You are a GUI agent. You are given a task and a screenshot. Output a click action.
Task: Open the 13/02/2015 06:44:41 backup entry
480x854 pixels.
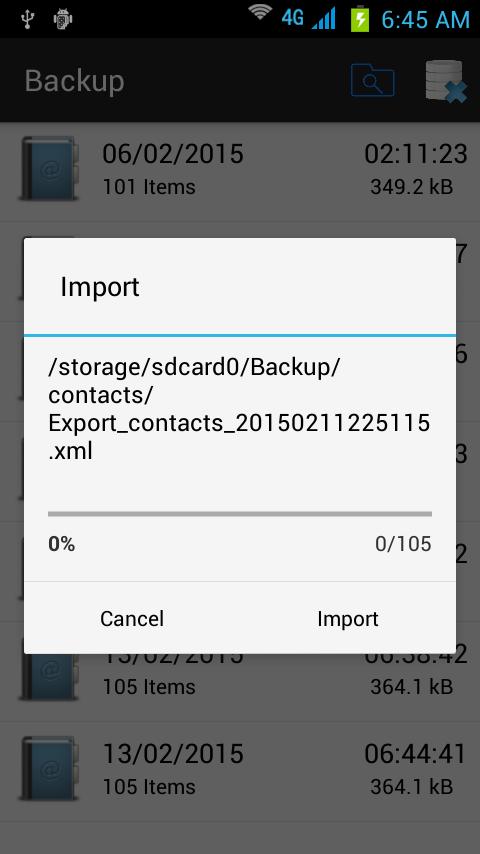[x=240, y=772]
